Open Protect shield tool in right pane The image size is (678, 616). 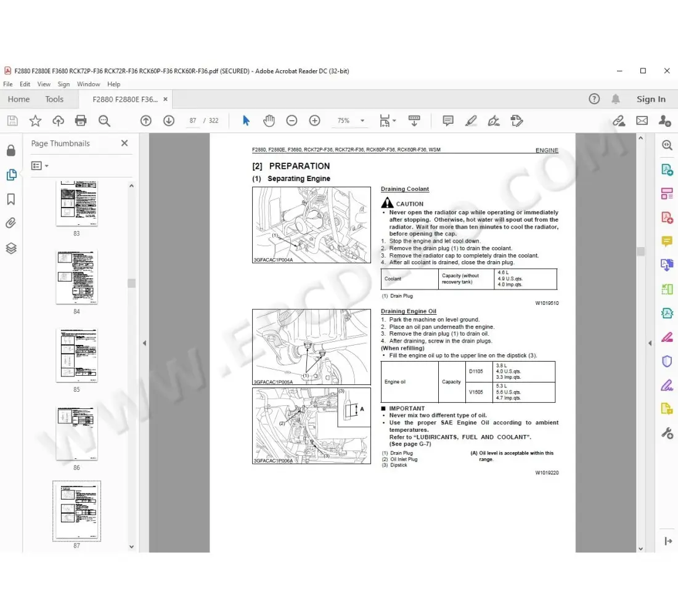[x=667, y=360]
